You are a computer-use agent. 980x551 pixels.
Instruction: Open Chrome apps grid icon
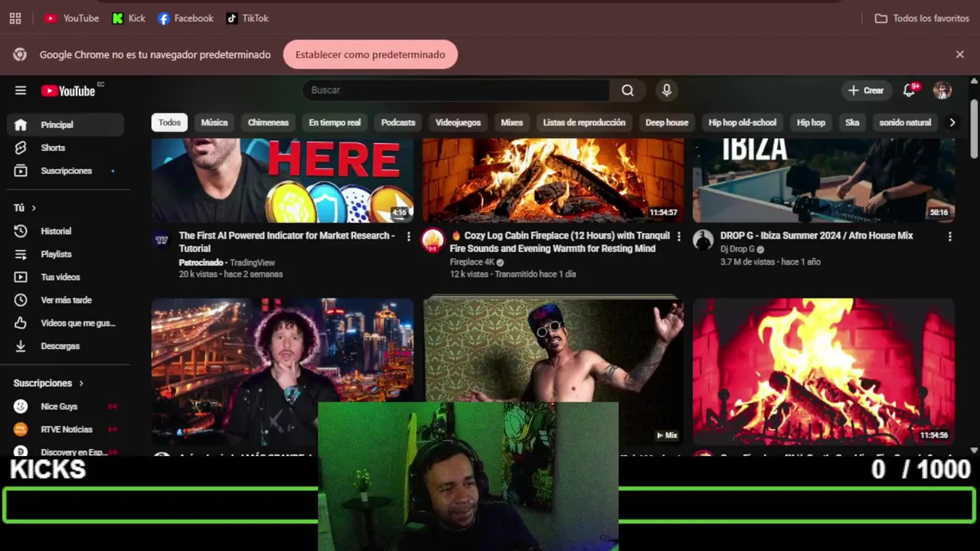pyautogui.click(x=15, y=18)
